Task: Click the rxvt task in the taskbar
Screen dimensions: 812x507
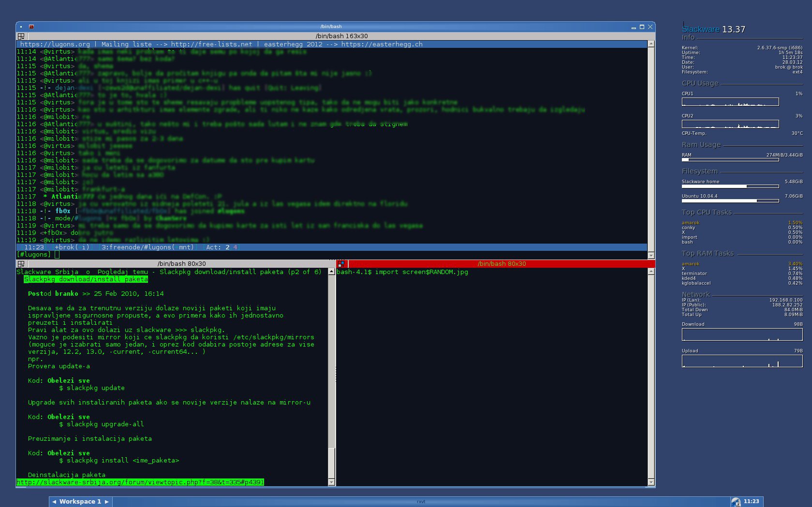Action: pyautogui.click(x=421, y=502)
